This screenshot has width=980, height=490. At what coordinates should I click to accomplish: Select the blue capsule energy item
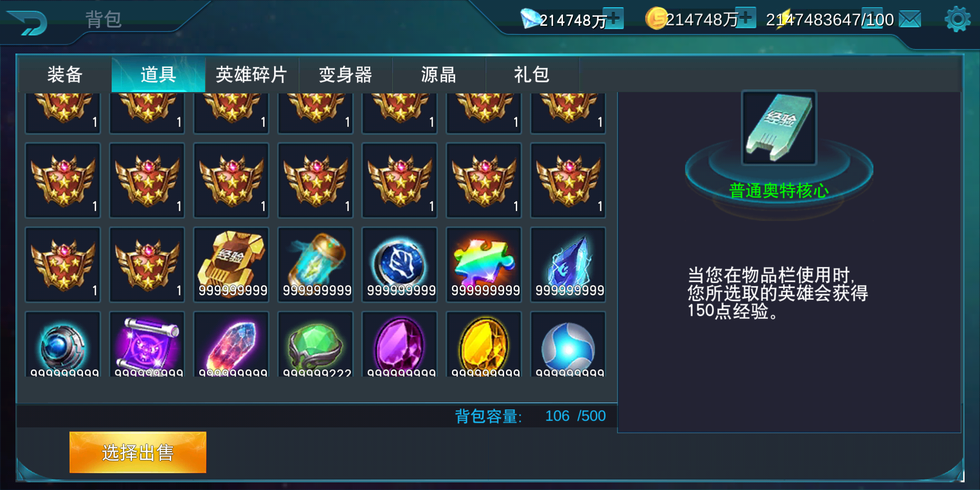click(x=316, y=265)
